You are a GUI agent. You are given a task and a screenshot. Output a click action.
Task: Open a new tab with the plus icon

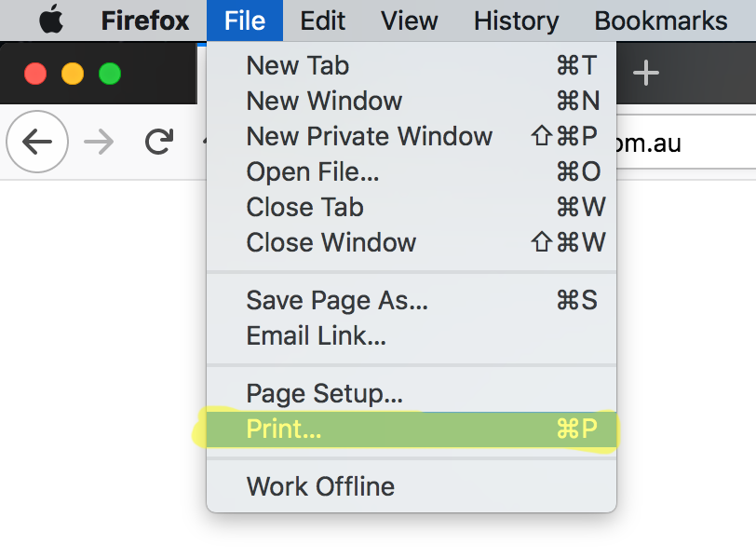coord(645,74)
